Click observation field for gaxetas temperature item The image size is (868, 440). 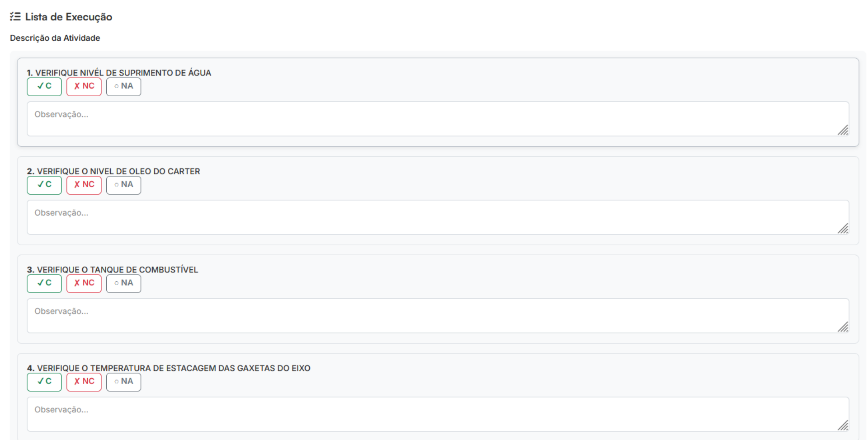click(x=434, y=414)
